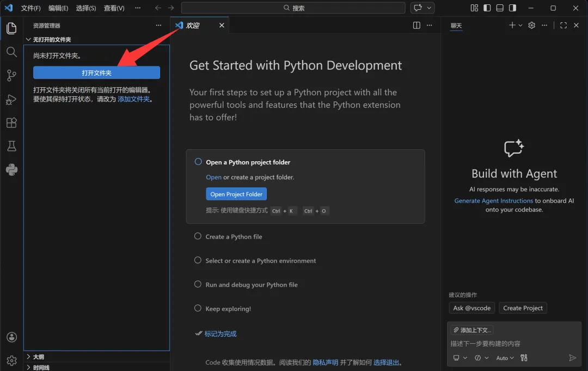
Task: Select the Create a Python file step
Action: click(x=234, y=236)
